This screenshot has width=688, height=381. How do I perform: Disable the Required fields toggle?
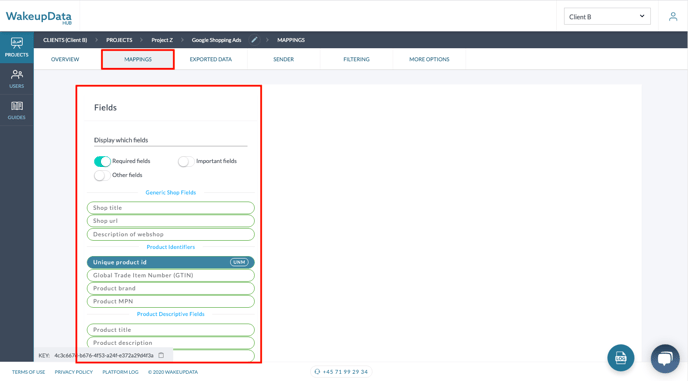[x=102, y=162]
